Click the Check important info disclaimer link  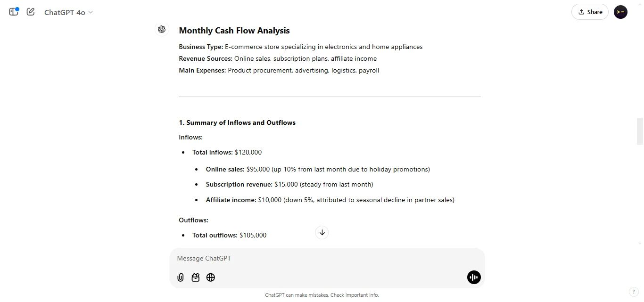[x=354, y=295]
